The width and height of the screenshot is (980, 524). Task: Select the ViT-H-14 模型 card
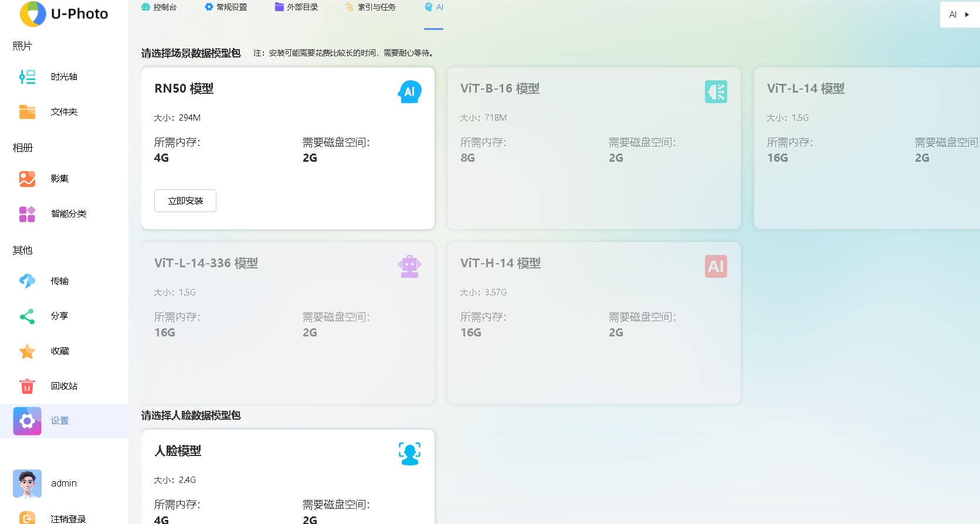click(x=594, y=323)
